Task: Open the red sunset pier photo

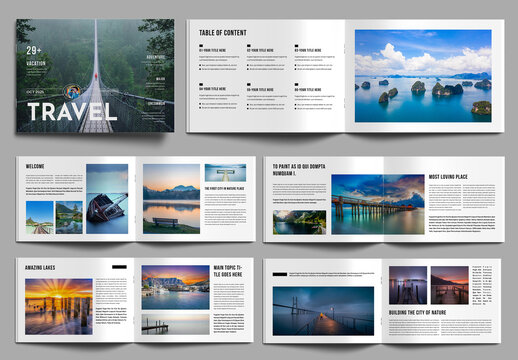Action: coord(450,285)
